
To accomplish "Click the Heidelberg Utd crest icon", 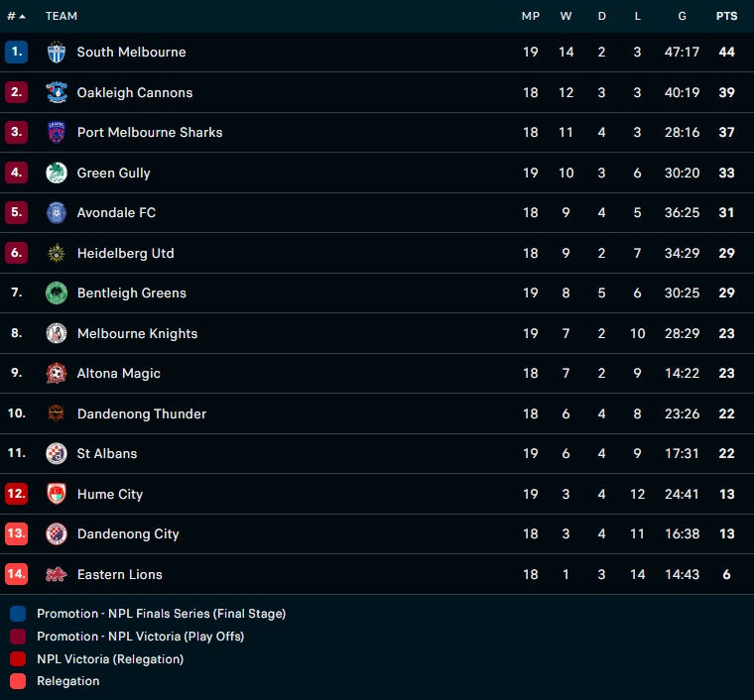I will tap(57, 253).
